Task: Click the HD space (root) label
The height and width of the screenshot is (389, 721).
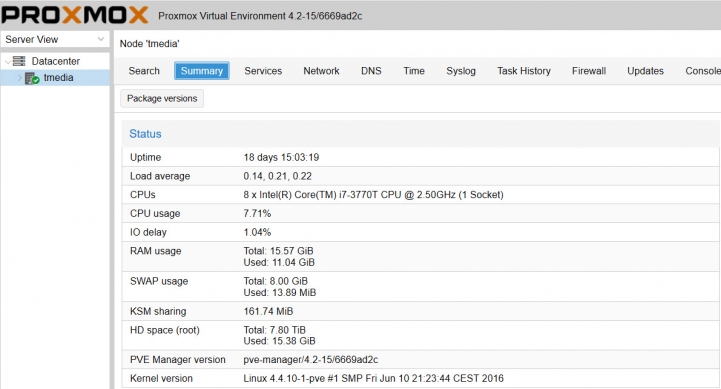Action: (x=165, y=330)
